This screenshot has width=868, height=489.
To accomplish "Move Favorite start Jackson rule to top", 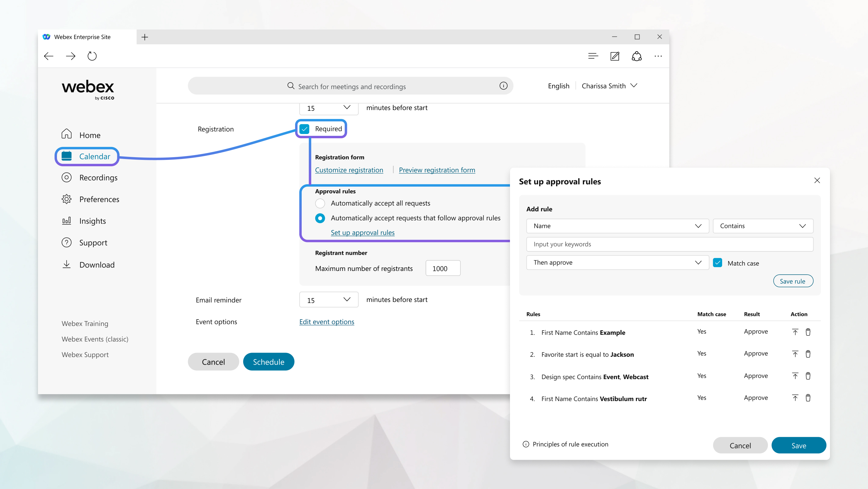I will point(795,354).
